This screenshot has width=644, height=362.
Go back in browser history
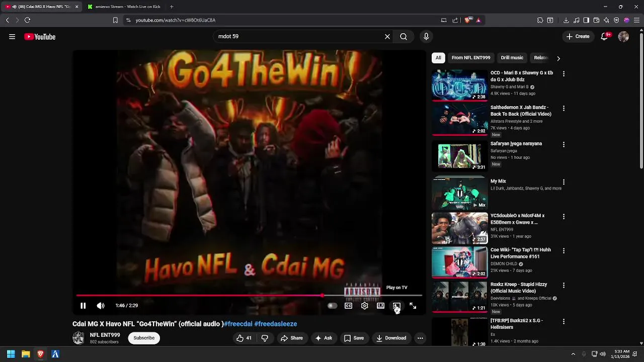click(7, 20)
